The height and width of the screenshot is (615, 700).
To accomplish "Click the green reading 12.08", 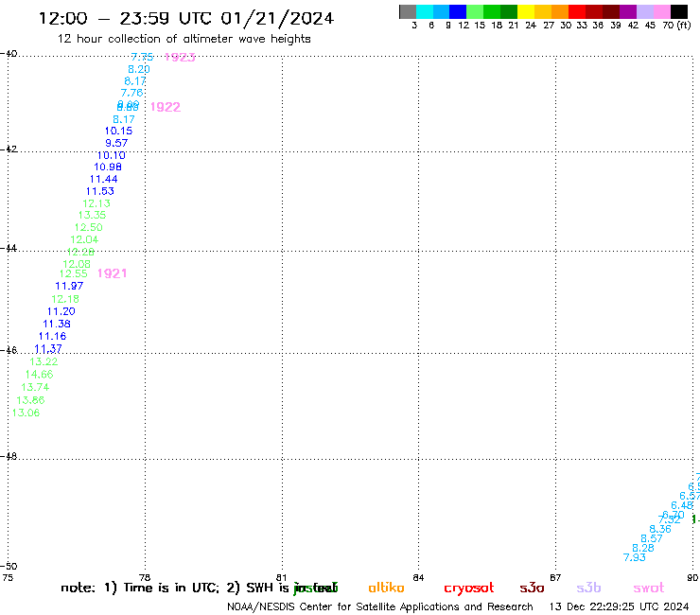I will (77, 264).
